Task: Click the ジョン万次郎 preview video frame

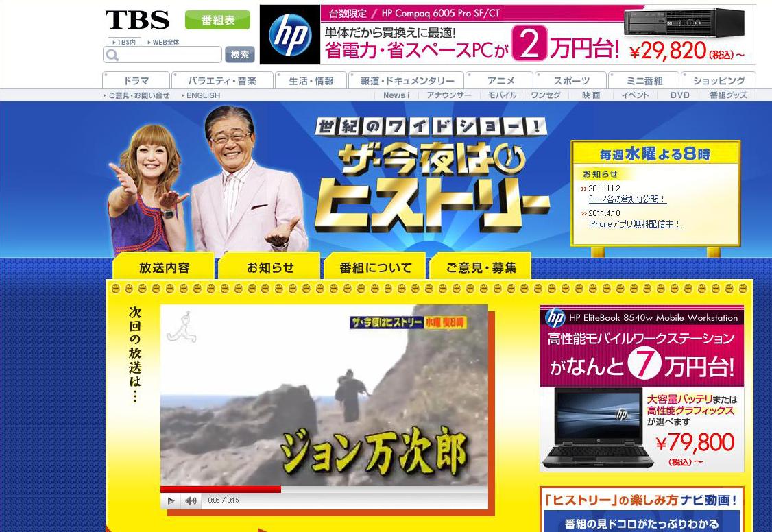Action: (324, 395)
